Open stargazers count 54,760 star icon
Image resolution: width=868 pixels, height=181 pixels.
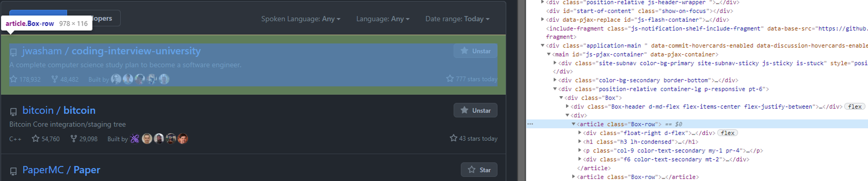[x=36, y=138]
